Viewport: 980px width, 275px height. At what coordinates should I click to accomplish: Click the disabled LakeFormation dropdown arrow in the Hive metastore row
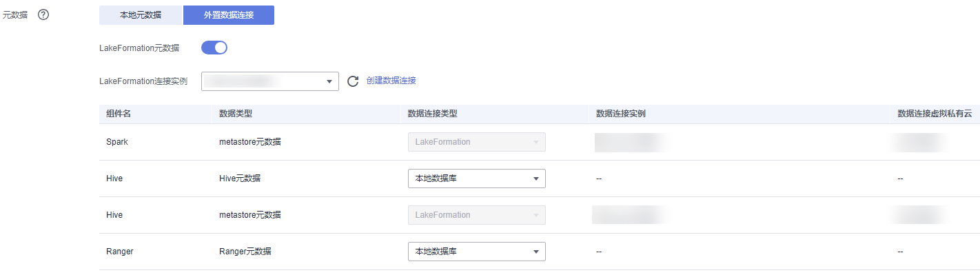click(535, 215)
